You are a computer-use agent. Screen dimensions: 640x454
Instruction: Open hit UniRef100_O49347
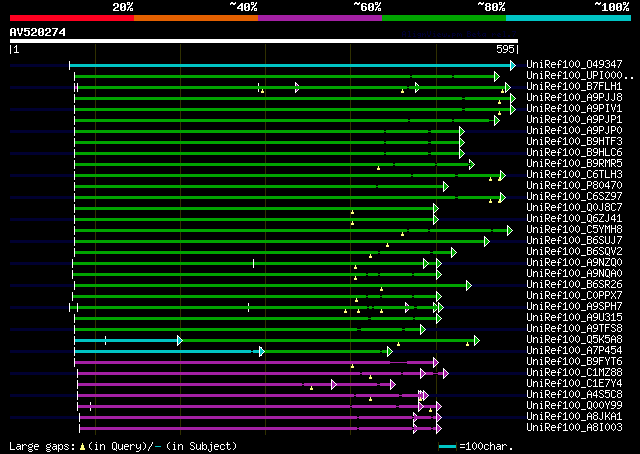pyautogui.click(x=574, y=64)
